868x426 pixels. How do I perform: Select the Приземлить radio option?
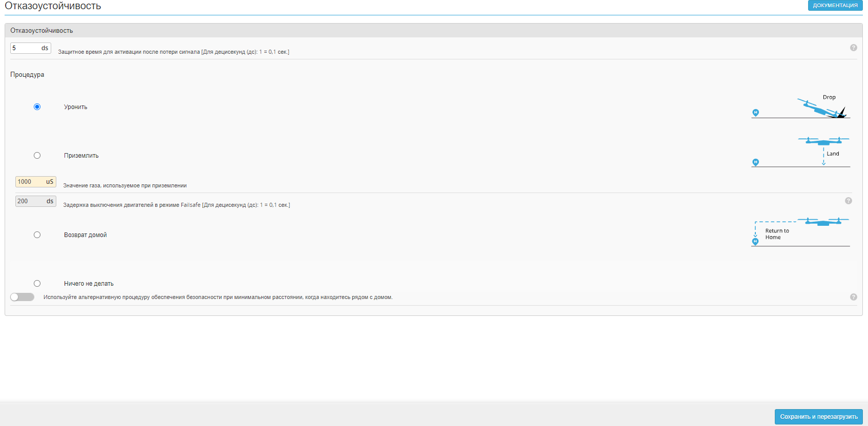point(37,156)
